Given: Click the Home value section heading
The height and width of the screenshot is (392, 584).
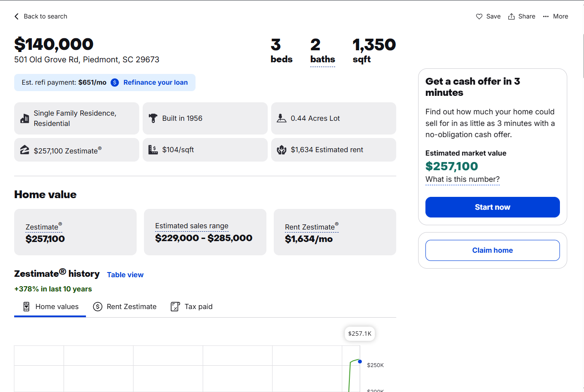Looking at the screenshot, I should pyautogui.click(x=45, y=195).
